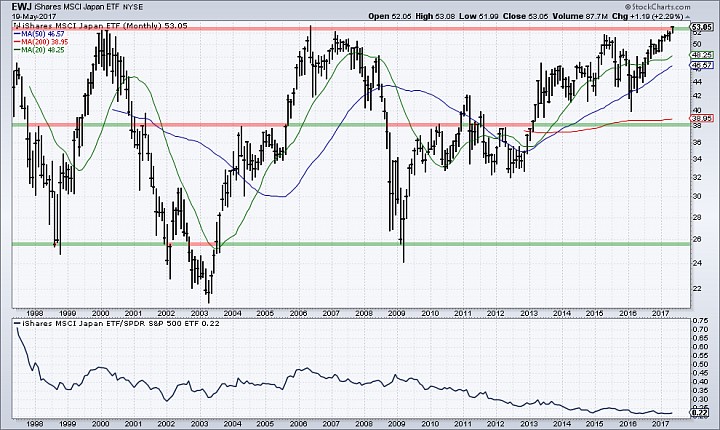The width and height of the screenshot is (720, 430).
Task: Click the 2009 label under the price chart
Action: 397,313
